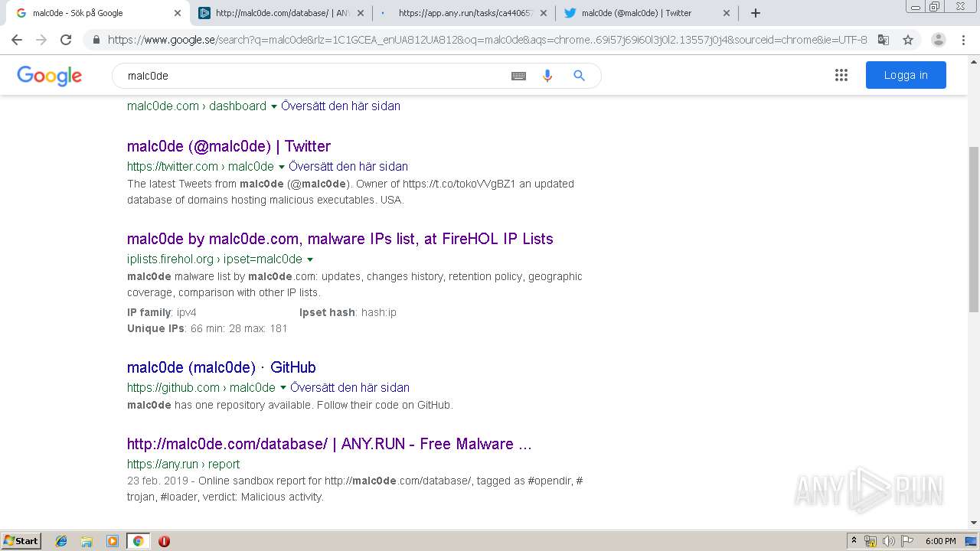Open FireHOL IP Lists malc0de result

[340, 239]
